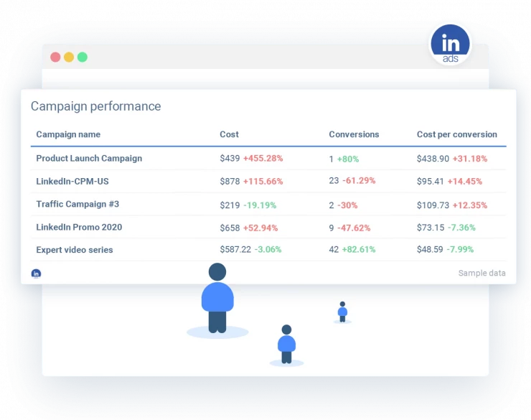531x420 pixels.
Task: Click the large LinkedIn ads logo badge
Action: (450, 44)
